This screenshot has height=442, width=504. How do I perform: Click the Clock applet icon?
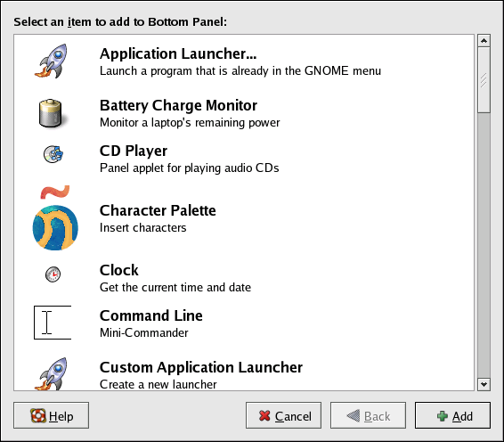53,274
